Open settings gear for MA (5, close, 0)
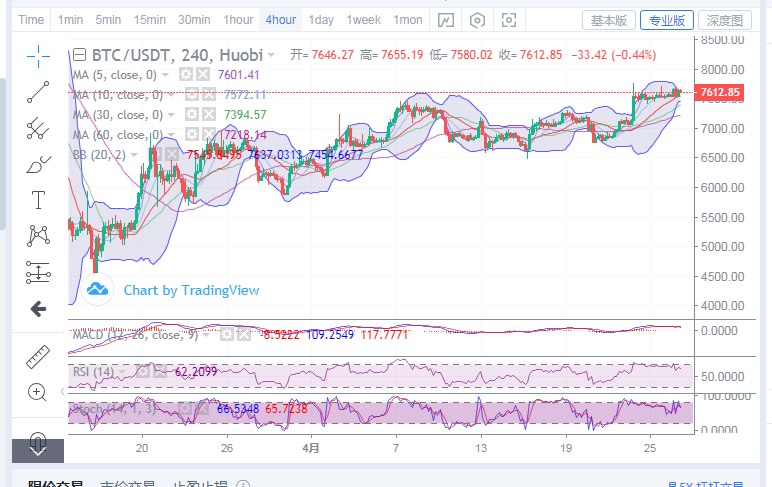 pyautogui.click(x=186, y=75)
